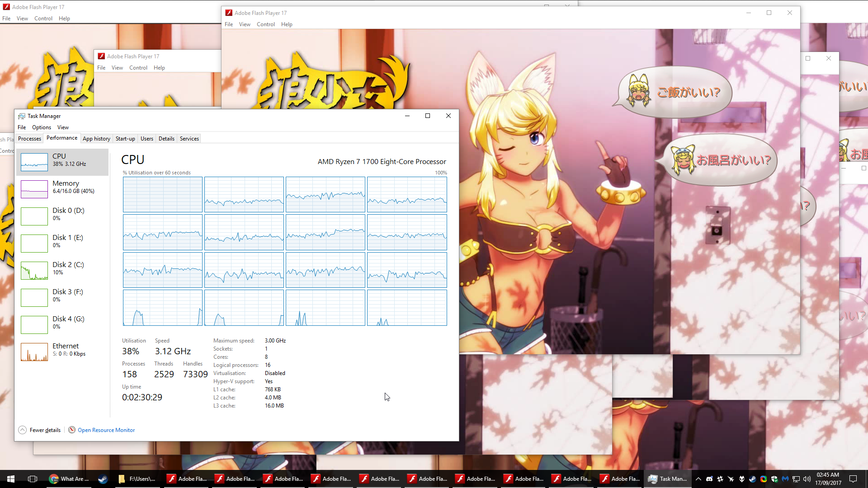Open Control menu in top-left Flash Player window
This screenshot has width=868, height=488.
click(x=43, y=19)
